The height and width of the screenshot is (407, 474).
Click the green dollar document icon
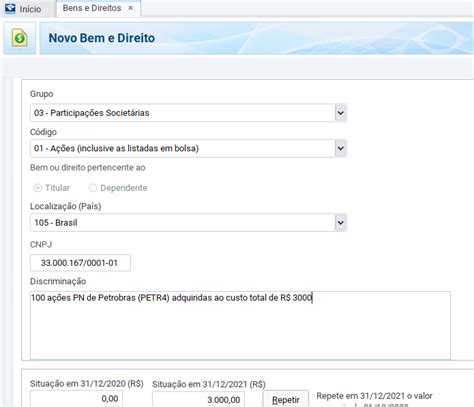click(x=19, y=38)
